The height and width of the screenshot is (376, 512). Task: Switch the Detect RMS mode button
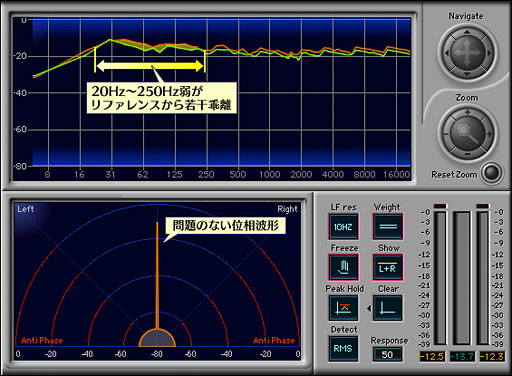point(343,349)
